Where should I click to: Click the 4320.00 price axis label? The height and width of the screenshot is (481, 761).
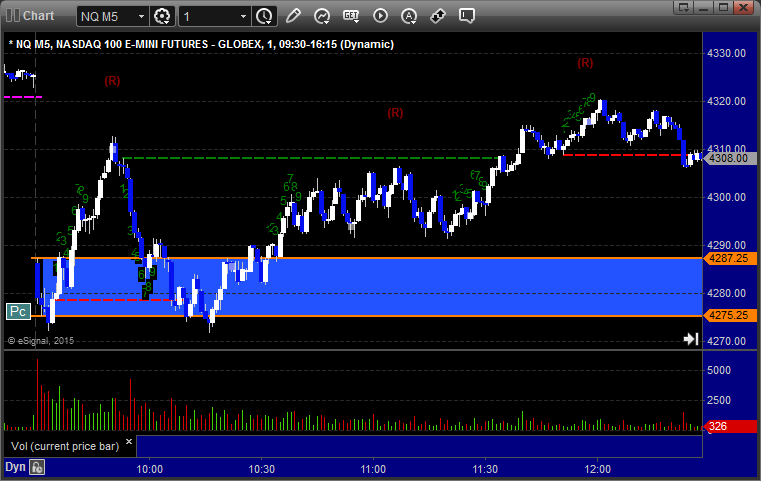[727, 101]
